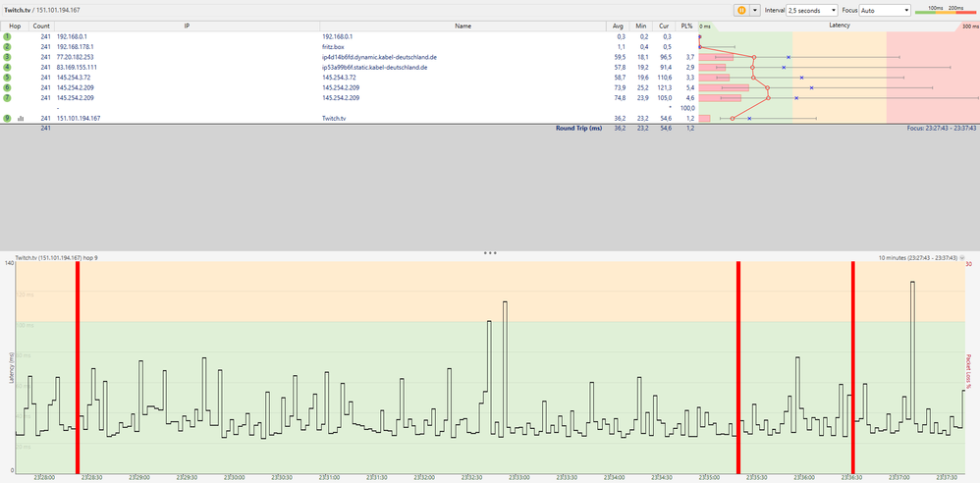Sort by the Hop column header
This screenshot has width=980, height=483.
click(x=15, y=27)
